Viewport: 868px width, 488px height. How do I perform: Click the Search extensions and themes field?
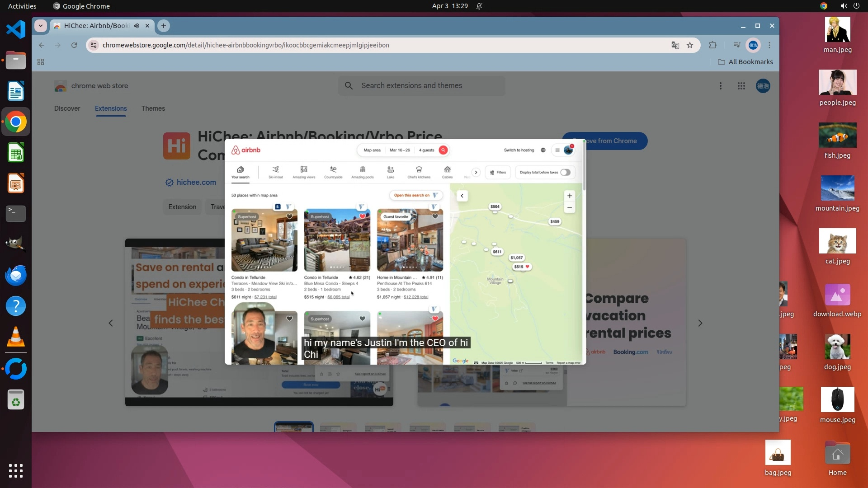point(421,86)
